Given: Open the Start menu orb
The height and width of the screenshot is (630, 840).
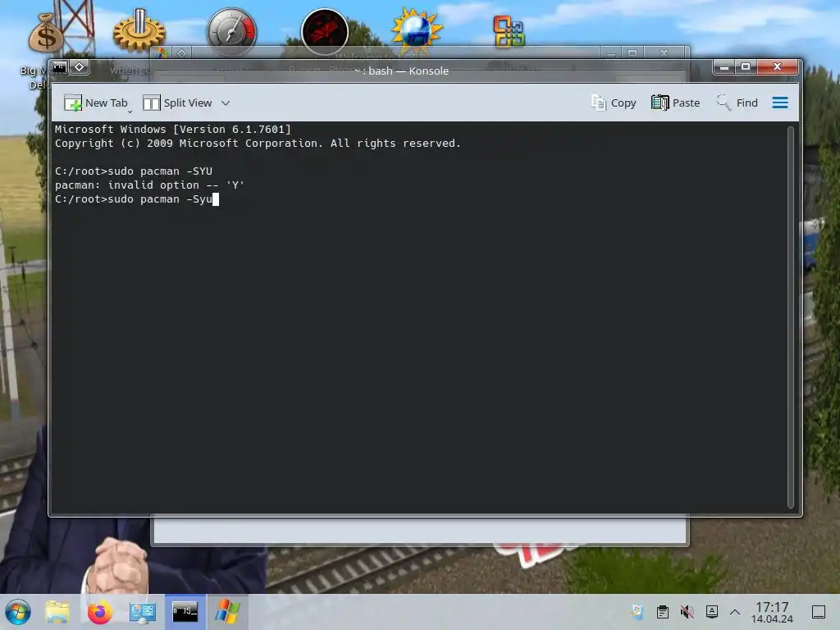Looking at the screenshot, I should [x=18, y=612].
